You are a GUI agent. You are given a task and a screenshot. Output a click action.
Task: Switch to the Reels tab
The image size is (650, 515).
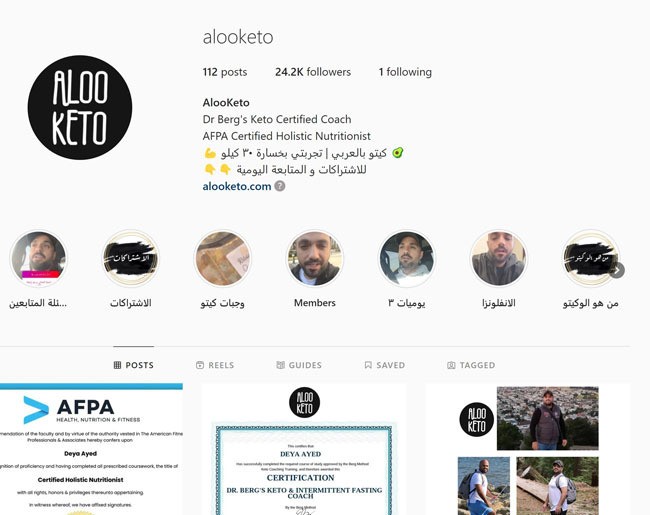point(215,365)
